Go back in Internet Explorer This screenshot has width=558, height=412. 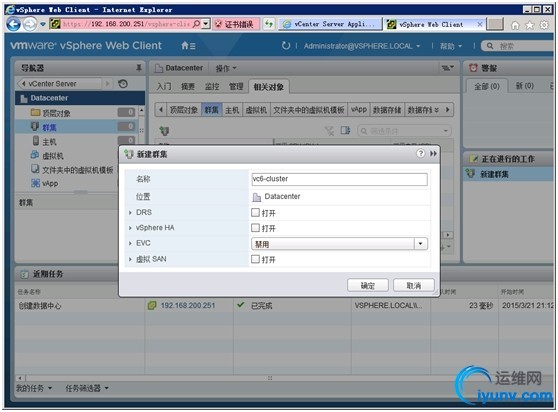tap(14, 24)
